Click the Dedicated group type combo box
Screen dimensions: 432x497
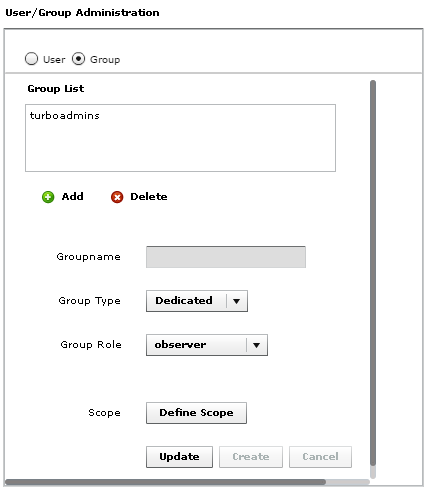(197, 301)
